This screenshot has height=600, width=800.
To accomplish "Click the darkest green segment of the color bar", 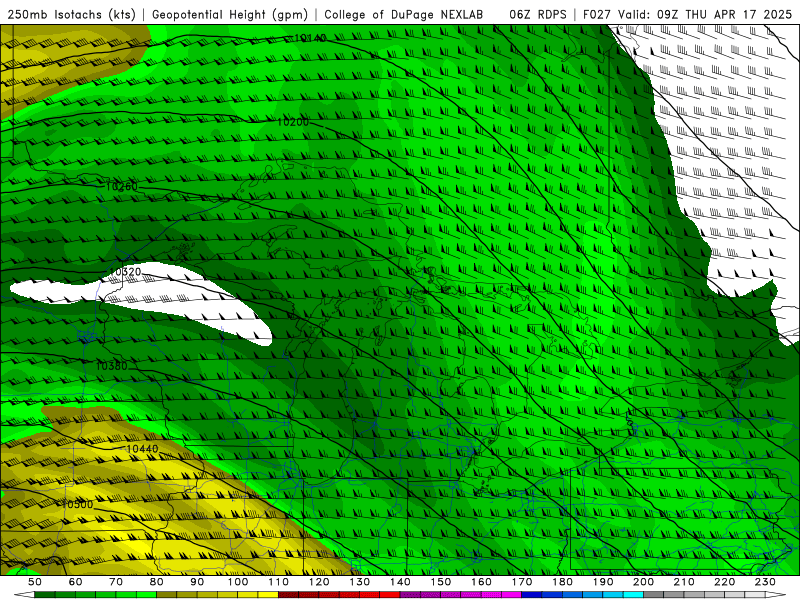I will point(45,595).
